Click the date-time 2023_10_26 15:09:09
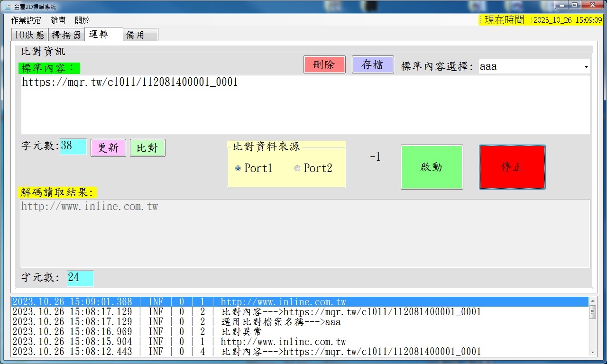Screen dimensions: 607x364 [x=568, y=20]
